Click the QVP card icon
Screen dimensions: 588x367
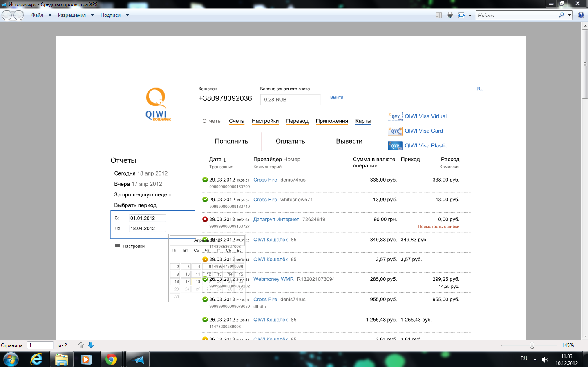pyautogui.click(x=395, y=146)
